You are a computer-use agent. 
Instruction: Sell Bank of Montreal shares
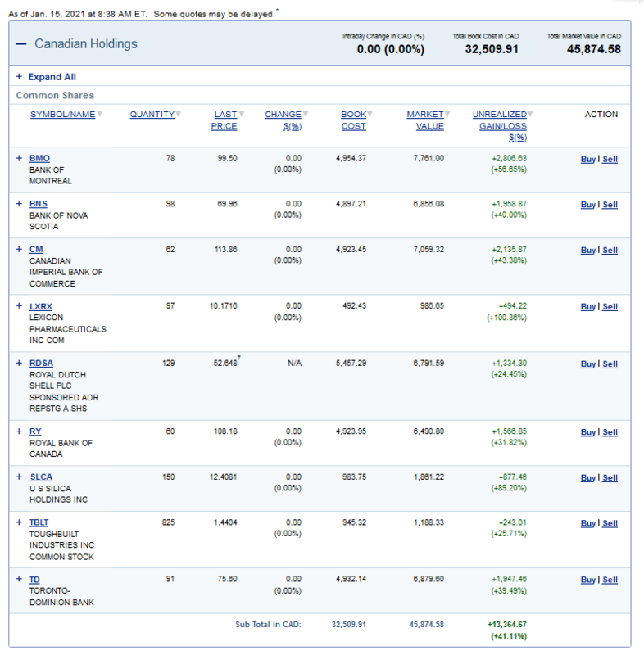click(x=610, y=159)
